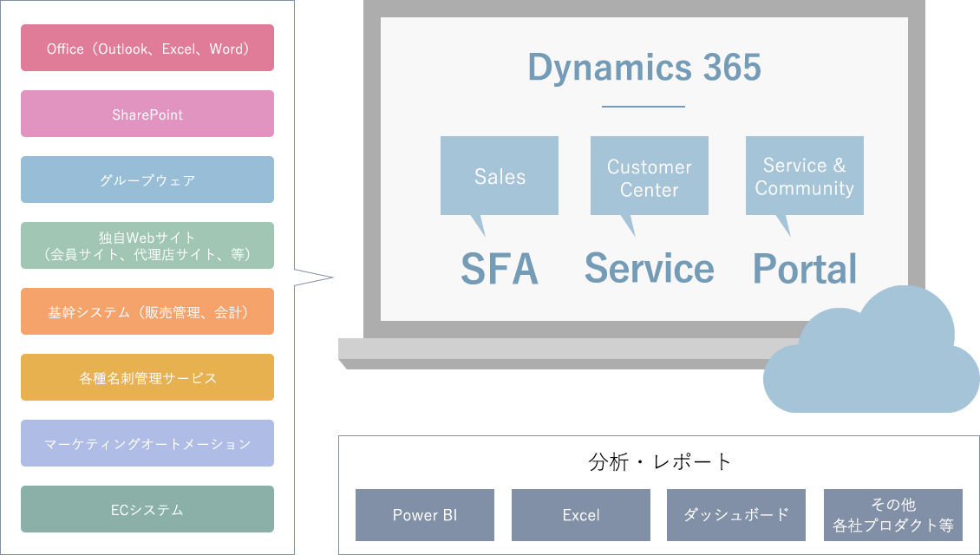The width and height of the screenshot is (980, 555).
Task: Click the cloud icon
Action: [x=872, y=350]
